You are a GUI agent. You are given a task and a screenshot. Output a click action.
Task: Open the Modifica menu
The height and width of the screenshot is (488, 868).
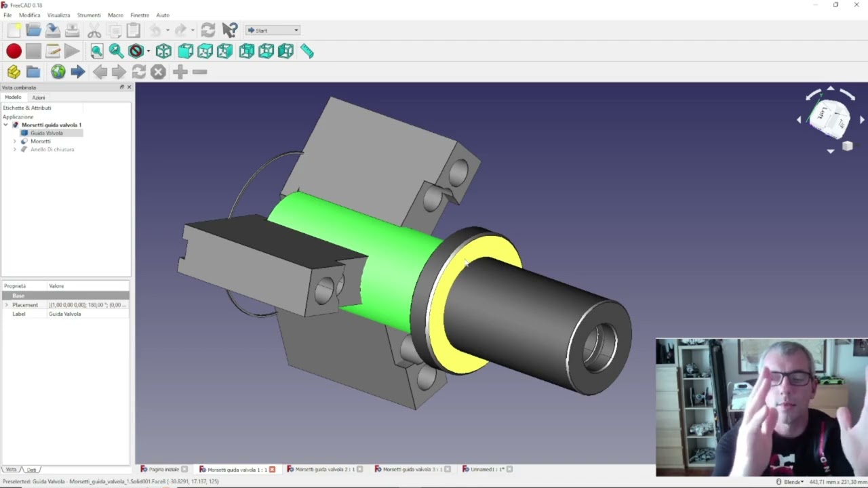coord(29,15)
